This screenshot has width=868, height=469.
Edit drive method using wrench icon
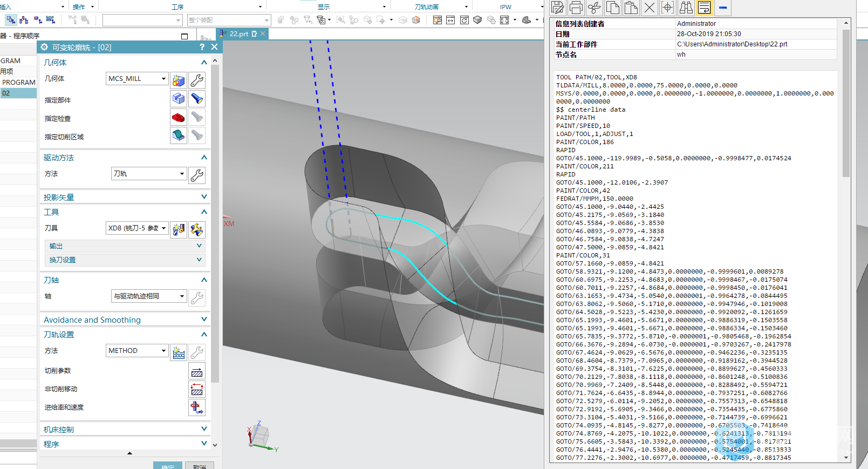click(197, 175)
